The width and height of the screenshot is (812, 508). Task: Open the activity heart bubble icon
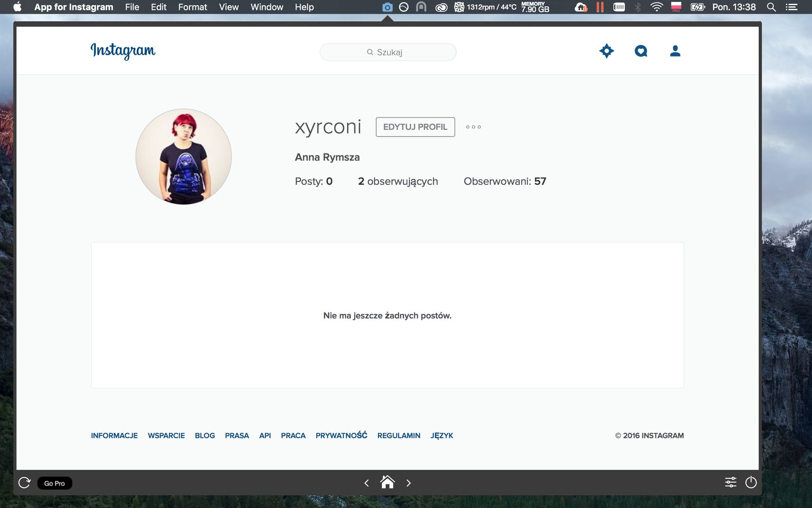641,51
